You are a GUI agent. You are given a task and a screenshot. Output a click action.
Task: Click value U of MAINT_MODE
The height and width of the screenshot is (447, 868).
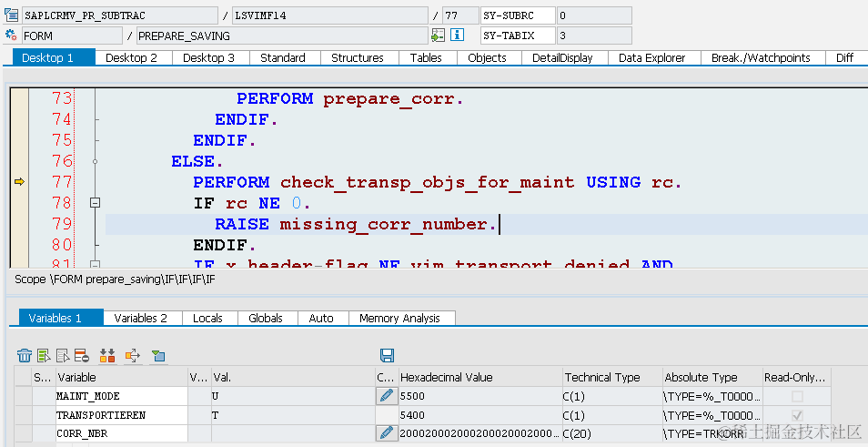292,396
